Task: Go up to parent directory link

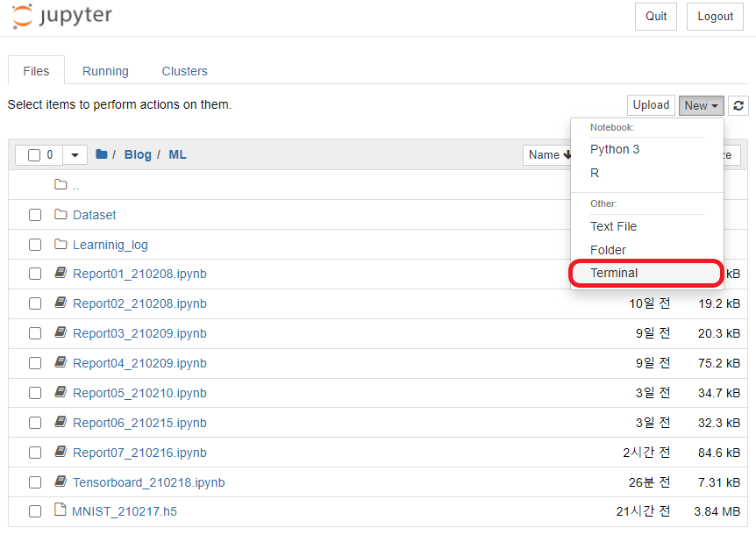Action: coord(76,186)
